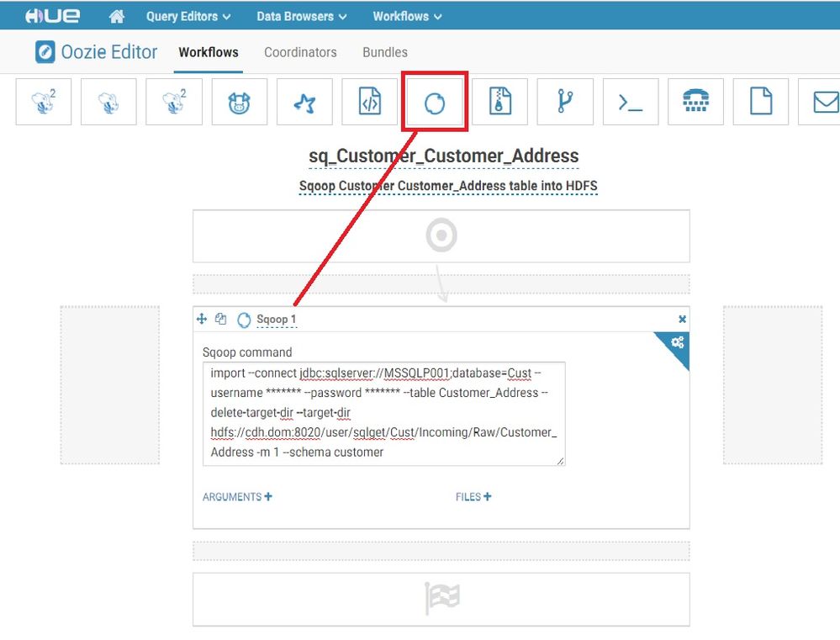Viewport: 840px width, 640px height.
Task: Click the Oozie Editor logo icon
Action: pyautogui.click(x=45, y=52)
